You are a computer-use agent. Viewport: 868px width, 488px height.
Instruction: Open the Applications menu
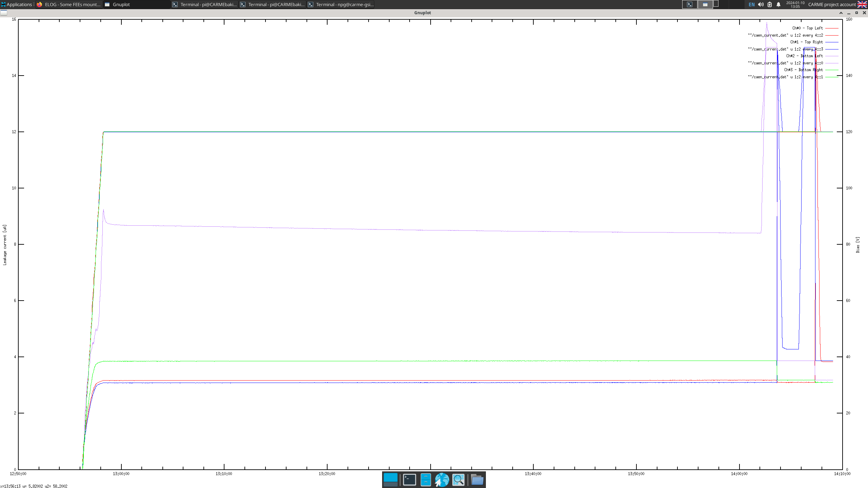[17, 4]
